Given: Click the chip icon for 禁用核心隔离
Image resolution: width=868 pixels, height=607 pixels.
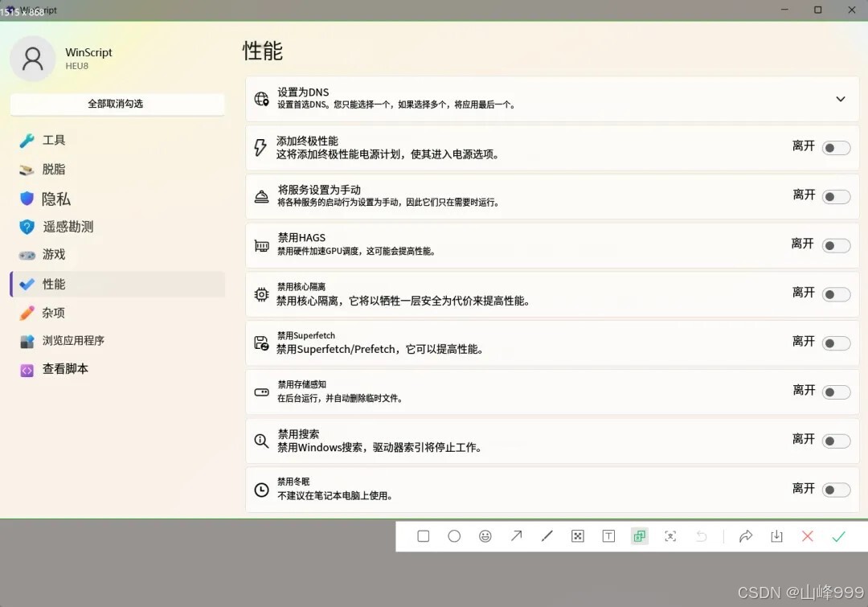Looking at the screenshot, I should tap(261, 294).
